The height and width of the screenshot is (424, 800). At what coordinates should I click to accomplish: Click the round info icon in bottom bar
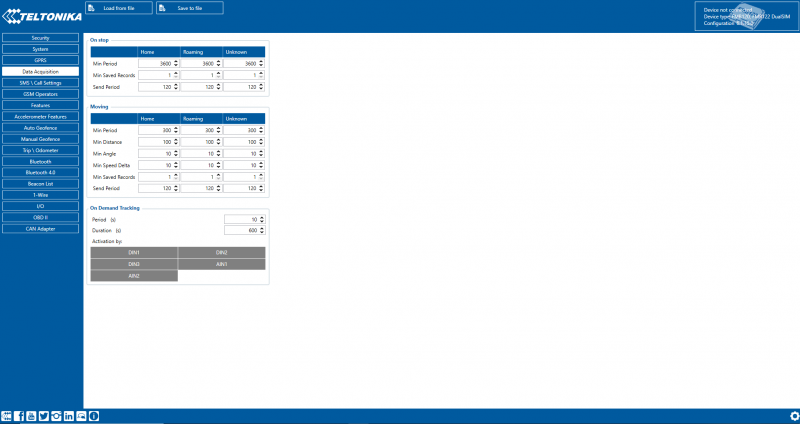pos(94,415)
